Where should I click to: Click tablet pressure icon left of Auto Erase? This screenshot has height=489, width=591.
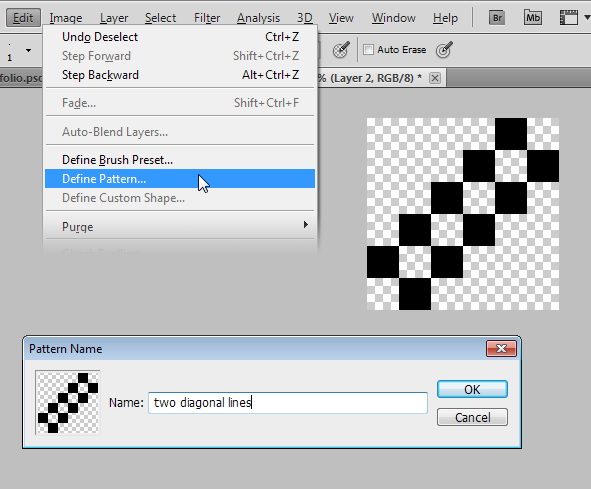click(x=341, y=50)
